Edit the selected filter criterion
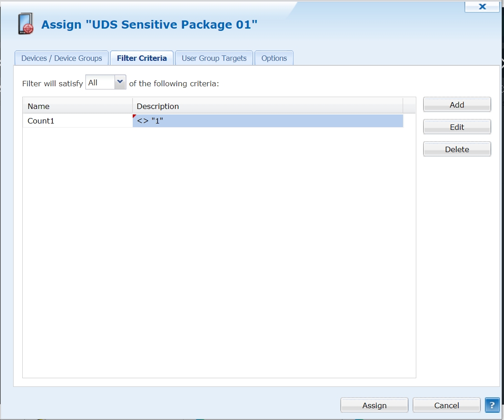Screen dimensions: 504x420 (457, 127)
